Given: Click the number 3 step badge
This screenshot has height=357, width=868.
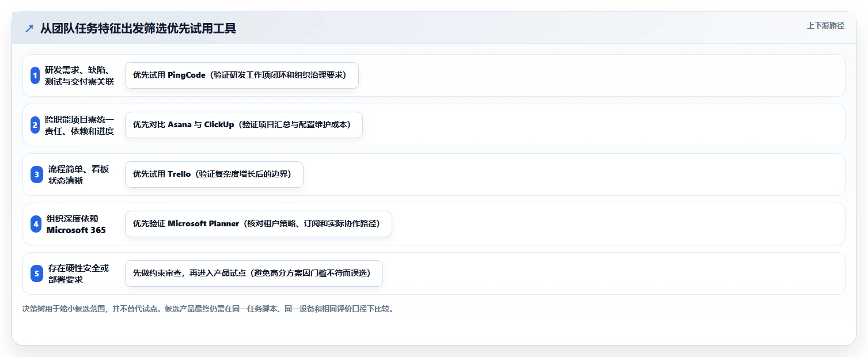Looking at the screenshot, I should (37, 174).
